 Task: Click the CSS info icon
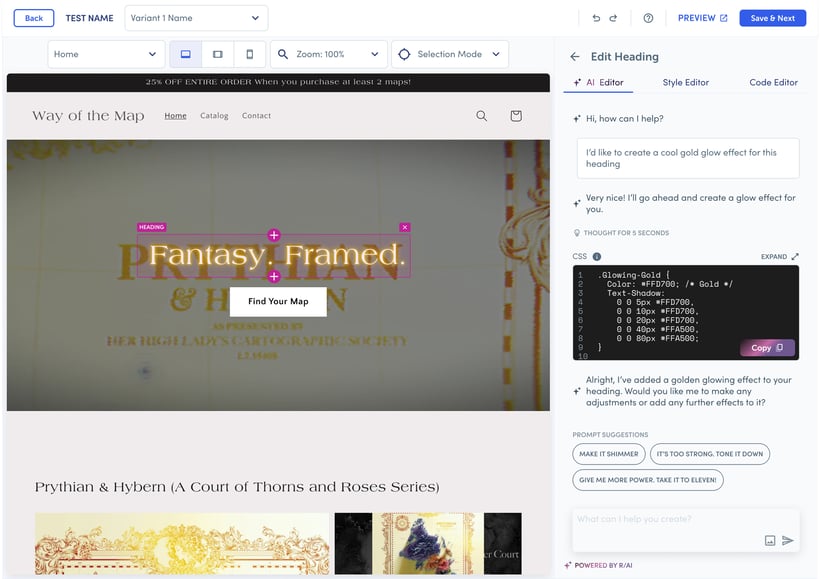point(597,256)
